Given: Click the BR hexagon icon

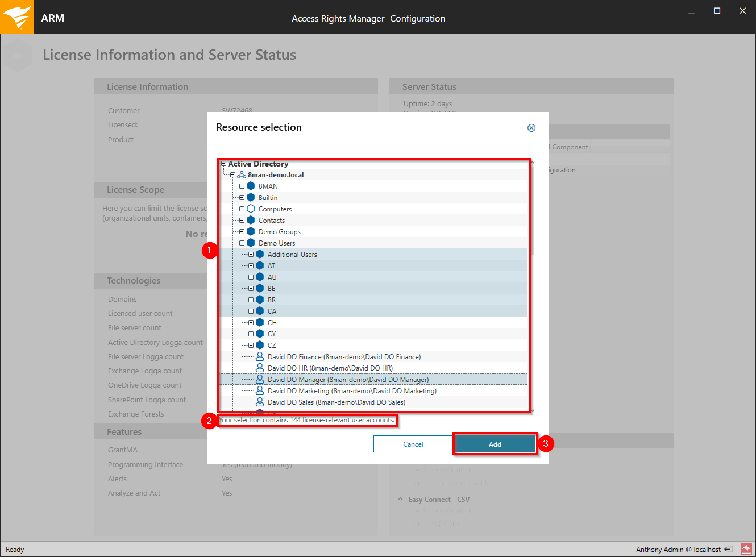Looking at the screenshot, I should [x=260, y=300].
